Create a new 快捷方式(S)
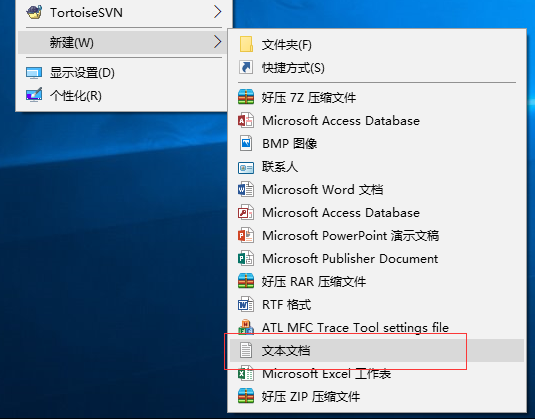The image size is (535, 419). [377, 68]
